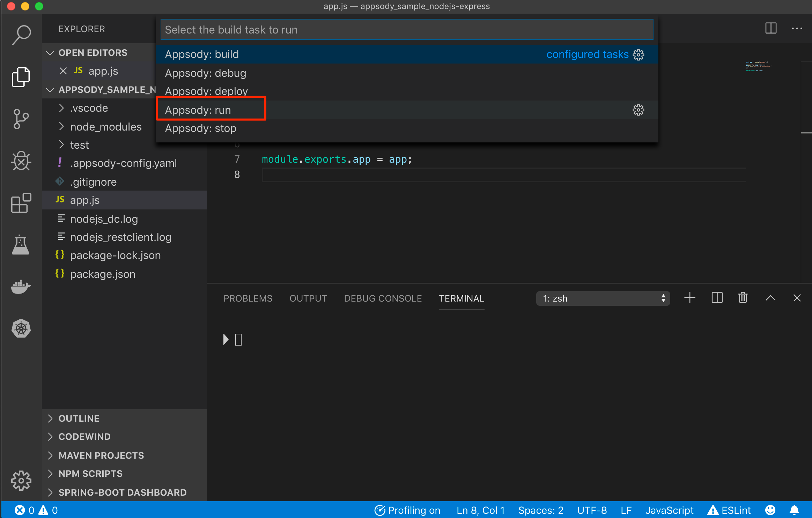The width and height of the screenshot is (812, 518).
Task: Toggle Profiling on status item
Action: tap(407, 510)
